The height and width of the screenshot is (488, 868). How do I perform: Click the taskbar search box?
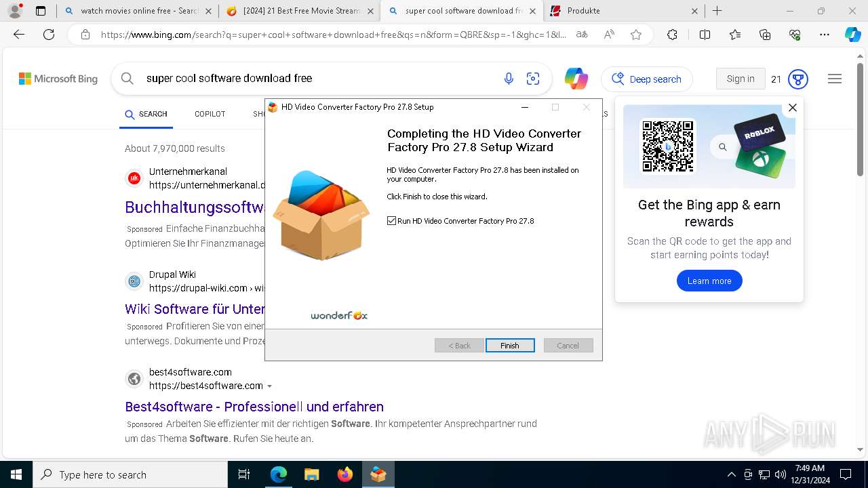[130, 474]
